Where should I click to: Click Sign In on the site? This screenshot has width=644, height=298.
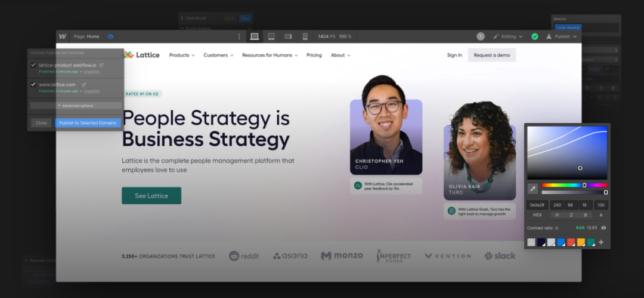(454, 55)
